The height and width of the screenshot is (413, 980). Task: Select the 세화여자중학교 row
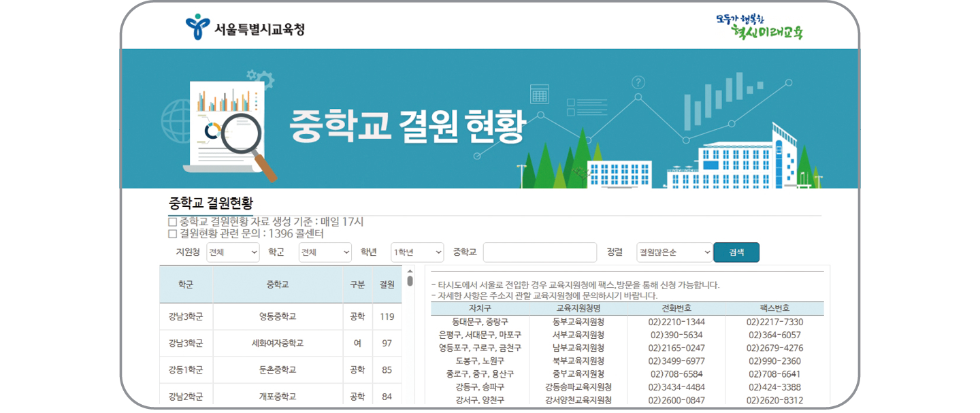pyautogui.click(x=277, y=343)
